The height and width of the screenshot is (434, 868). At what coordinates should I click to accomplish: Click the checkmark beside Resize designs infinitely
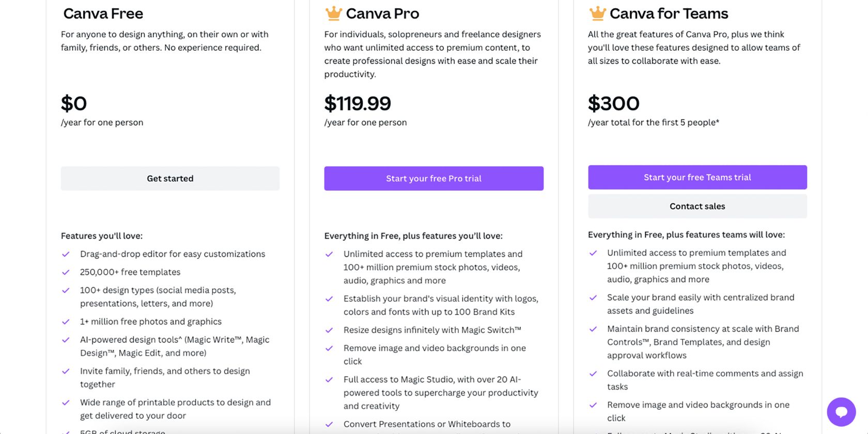click(x=330, y=330)
